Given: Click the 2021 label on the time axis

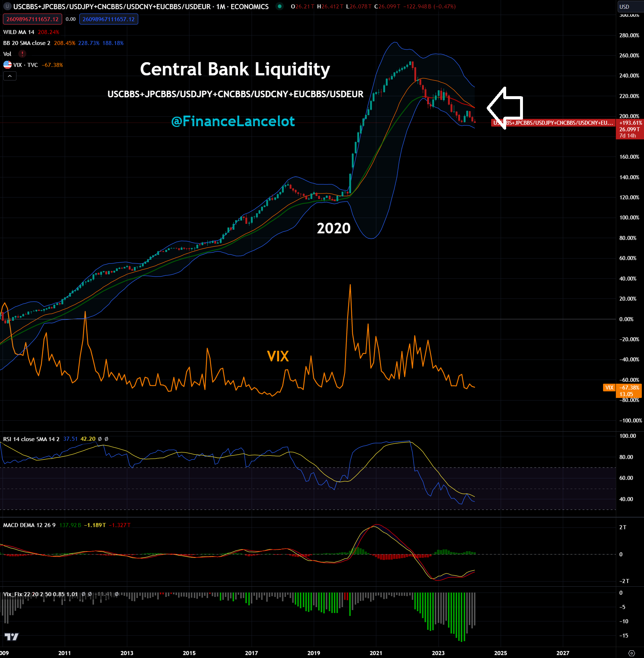Looking at the screenshot, I should click(x=376, y=653).
